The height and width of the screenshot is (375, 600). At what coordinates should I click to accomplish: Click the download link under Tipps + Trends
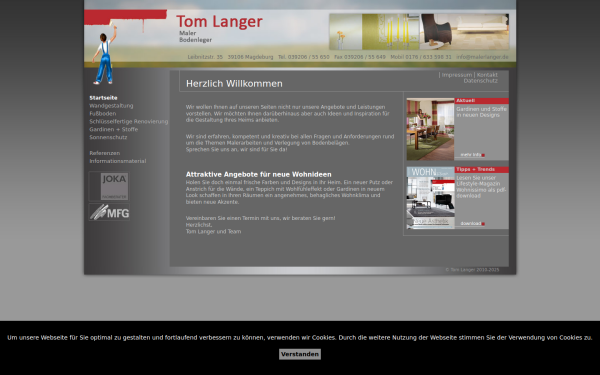(x=472, y=223)
